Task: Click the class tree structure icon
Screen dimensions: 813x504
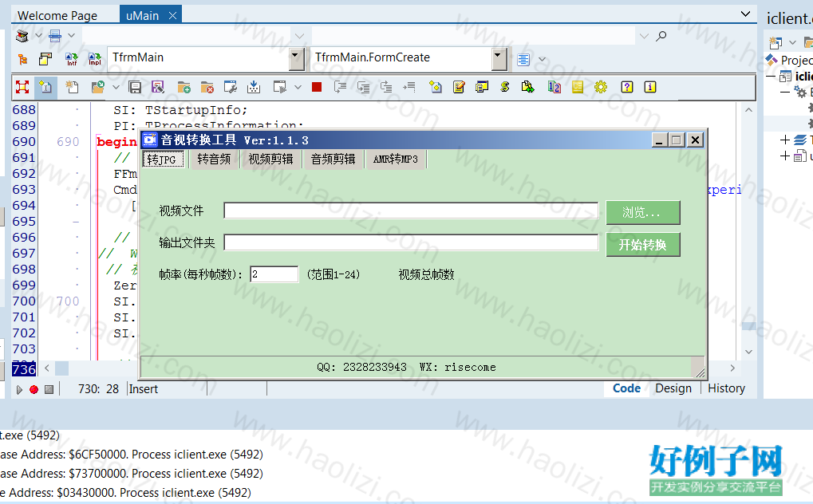Action: pos(22,60)
